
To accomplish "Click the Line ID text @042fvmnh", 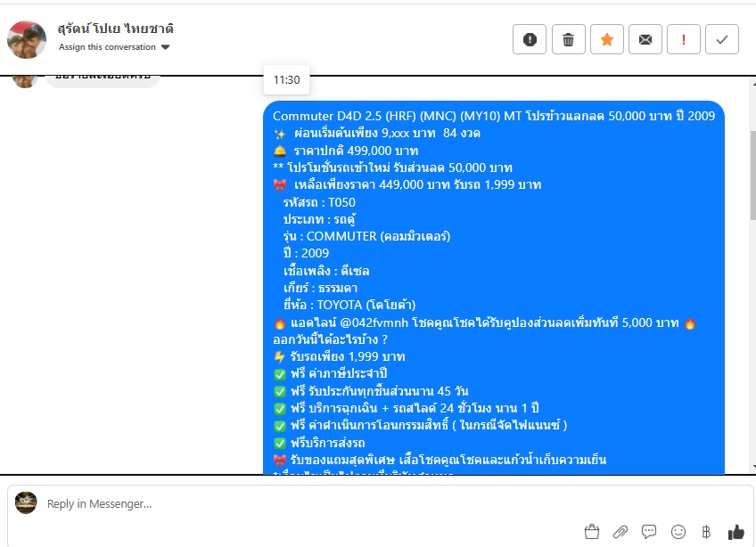I will [374, 322].
